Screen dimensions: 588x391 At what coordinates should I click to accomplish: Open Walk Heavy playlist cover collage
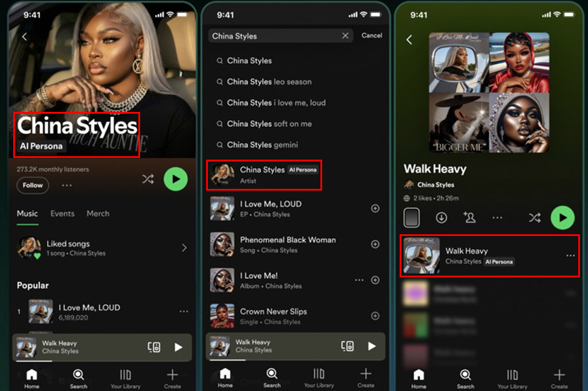(x=489, y=92)
